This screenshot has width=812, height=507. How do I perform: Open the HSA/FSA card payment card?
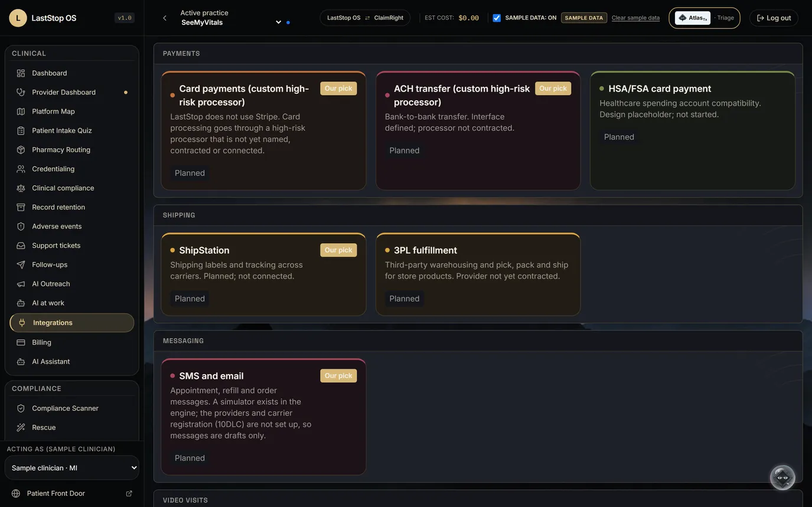693,130
